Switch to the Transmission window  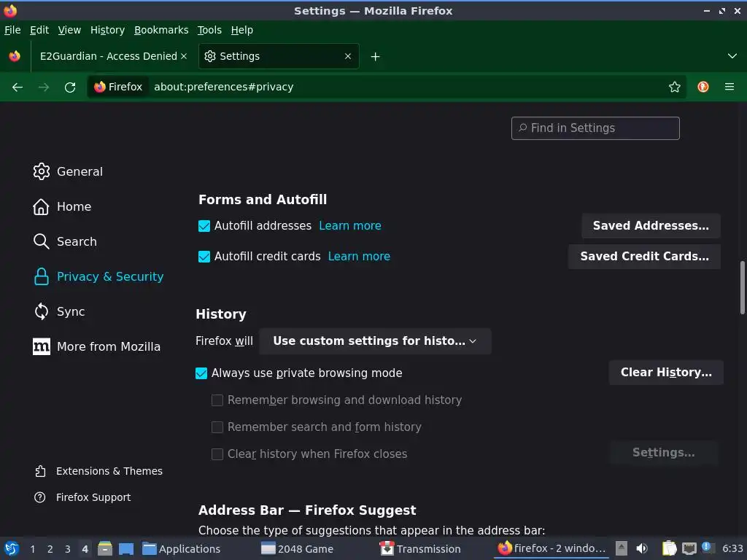click(420, 548)
